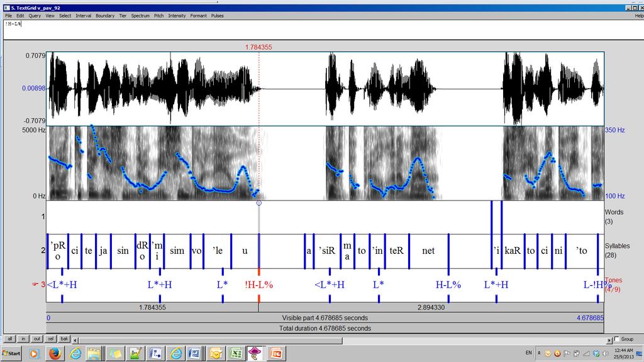Viewport: 644px width, 362px height.
Task: Open the volume speaker tray icon
Action: click(606, 353)
